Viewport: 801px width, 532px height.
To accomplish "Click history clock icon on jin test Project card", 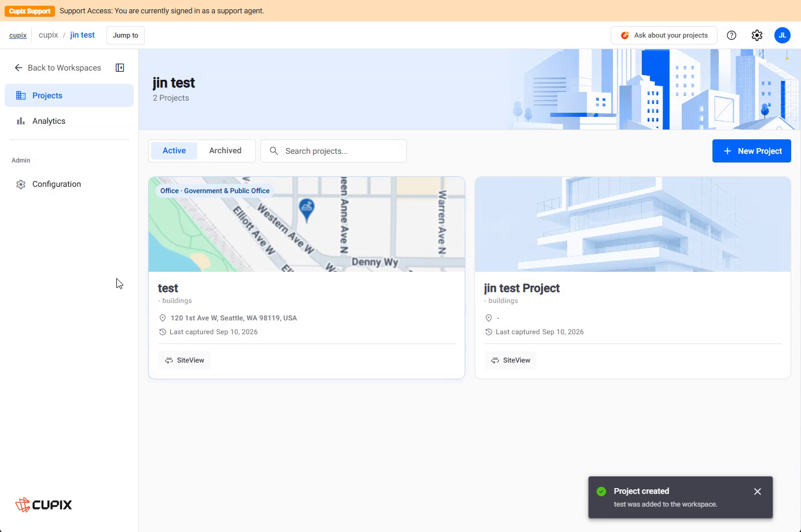I will point(488,332).
